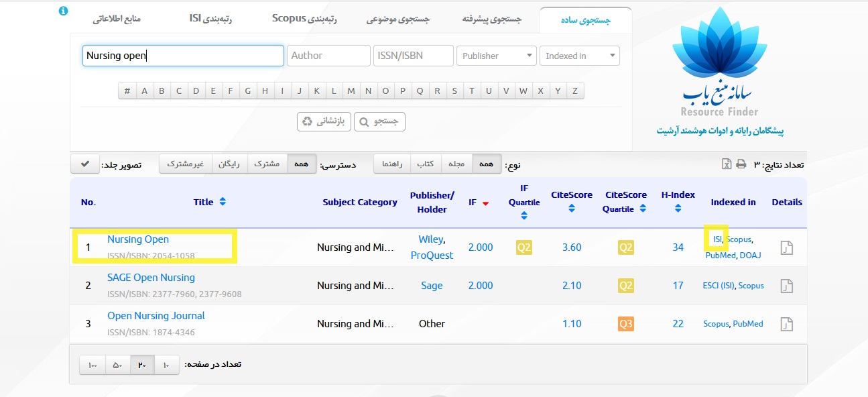Filter titles by letter A

pos(144,91)
